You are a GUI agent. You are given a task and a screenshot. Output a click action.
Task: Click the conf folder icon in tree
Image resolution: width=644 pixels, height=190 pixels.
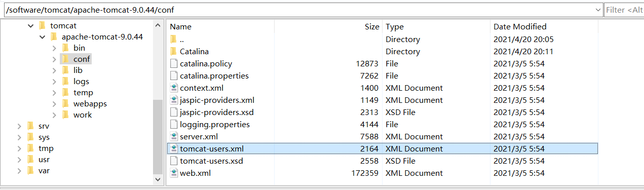(x=65, y=59)
